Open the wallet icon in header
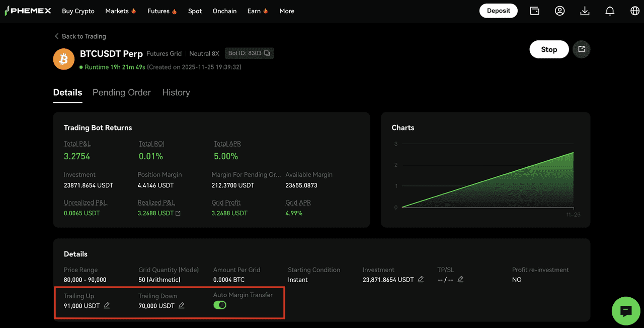Image resolution: width=644 pixels, height=328 pixels. pyautogui.click(x=534, y=11)
